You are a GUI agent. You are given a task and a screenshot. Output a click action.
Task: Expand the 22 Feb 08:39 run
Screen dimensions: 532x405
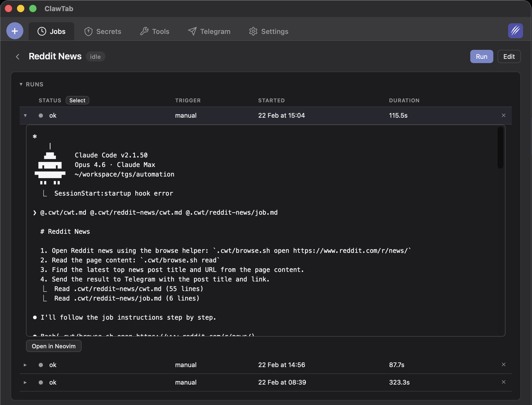coord(25,382)
